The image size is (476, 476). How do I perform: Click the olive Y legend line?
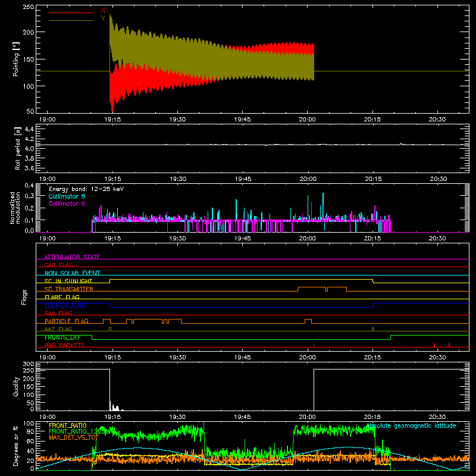click(71, 20)
